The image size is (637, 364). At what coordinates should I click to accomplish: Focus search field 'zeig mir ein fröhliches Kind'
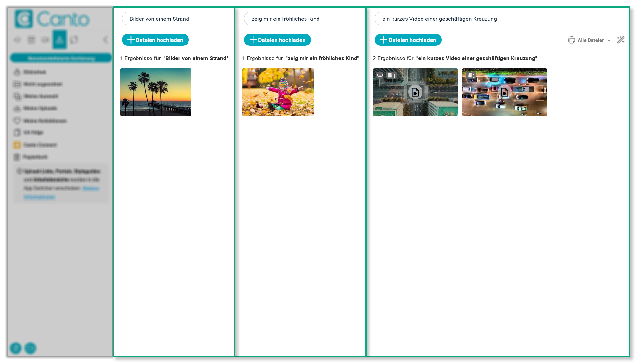point(302,19)
